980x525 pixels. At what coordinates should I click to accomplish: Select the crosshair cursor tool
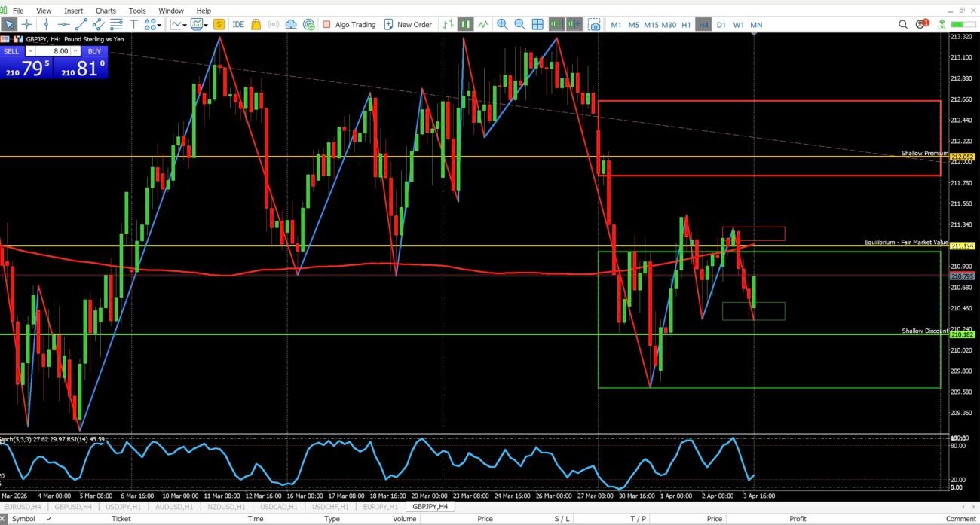coord(27,25)
